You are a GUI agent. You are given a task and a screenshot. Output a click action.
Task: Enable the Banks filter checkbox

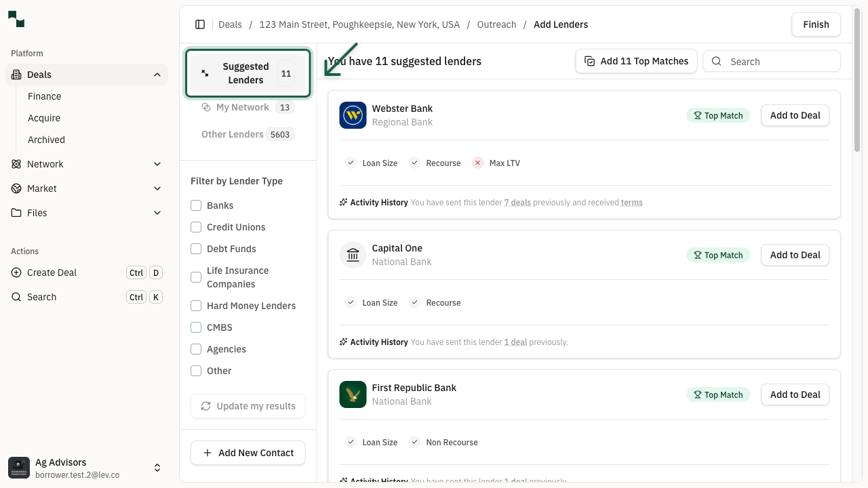pyautogui.click(x=196, y=205)
